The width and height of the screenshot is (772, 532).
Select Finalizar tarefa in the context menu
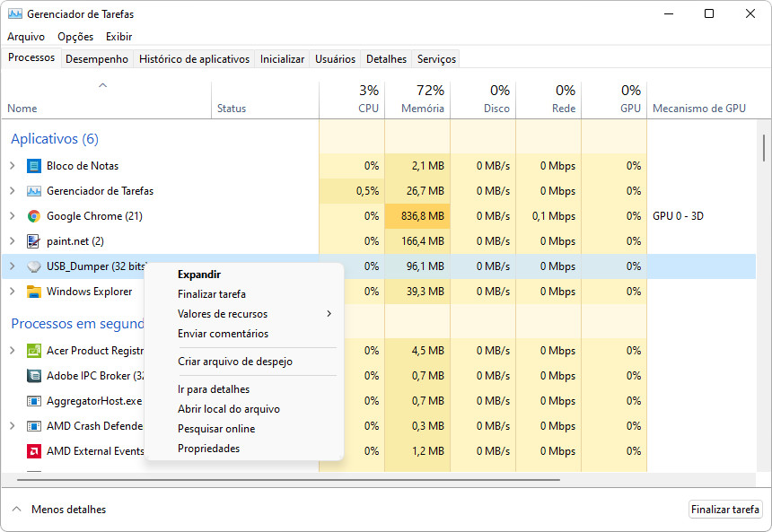coord(244,293)
